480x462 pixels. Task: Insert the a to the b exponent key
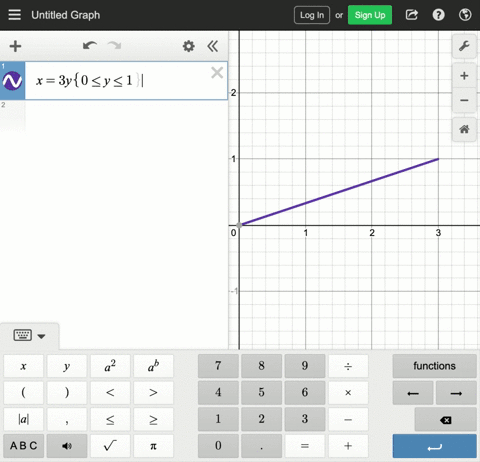(153, 366)
